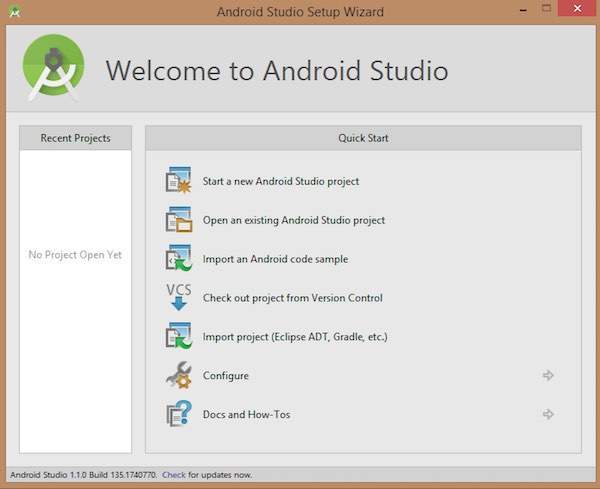This screenshot has height=489, width=600.
Task: Minimize the Setup Wizard window
Action: 523,10
